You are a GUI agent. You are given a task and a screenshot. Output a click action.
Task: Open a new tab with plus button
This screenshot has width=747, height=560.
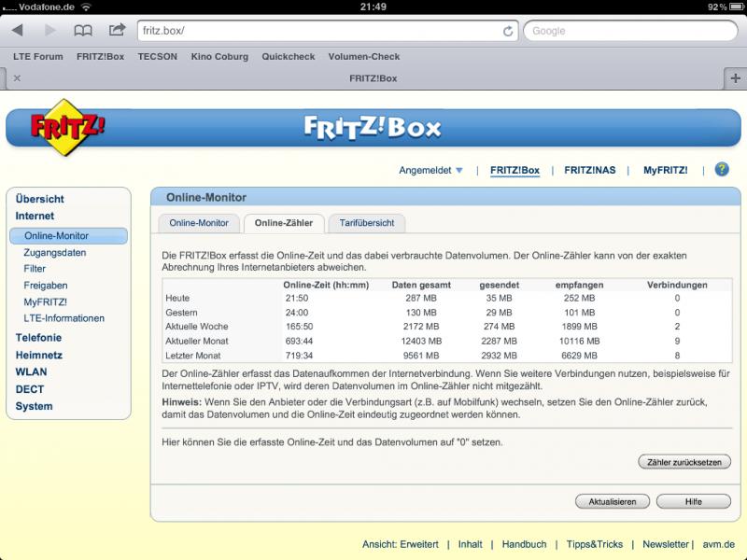tap(735, 78)
